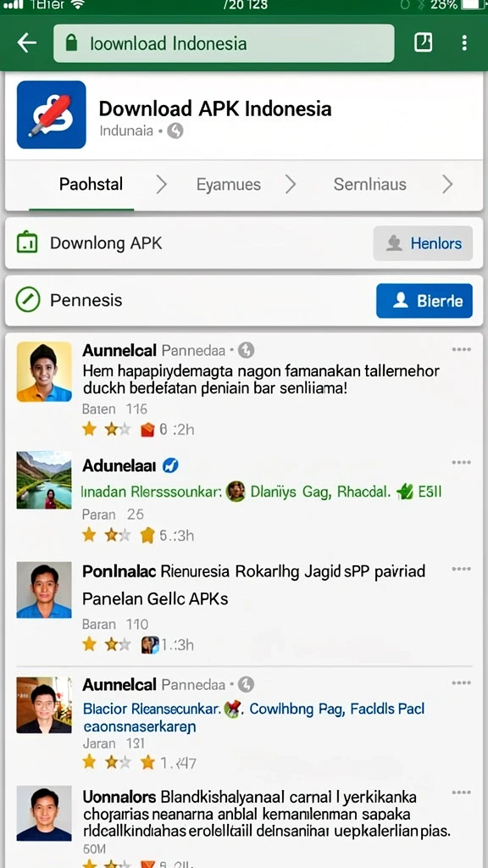
Task: Open the 'Ponlnalac' reviewer avatar
Action: pos(44,590)
